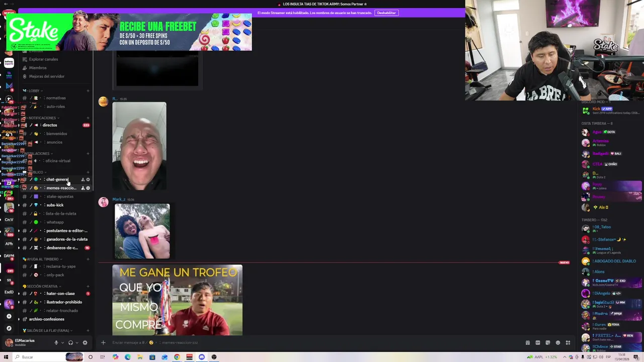
Task: Open the auto-roles channel
Action: pyautogui.click(x=55, y=107)
